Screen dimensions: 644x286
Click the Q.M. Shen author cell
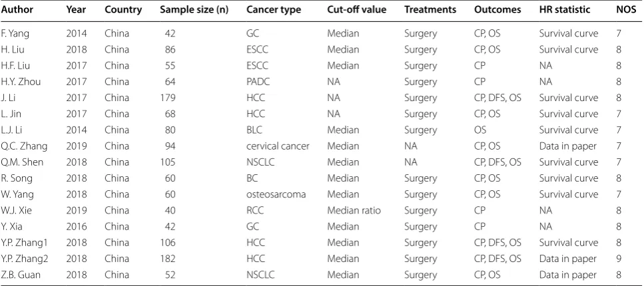click(22, 162)
